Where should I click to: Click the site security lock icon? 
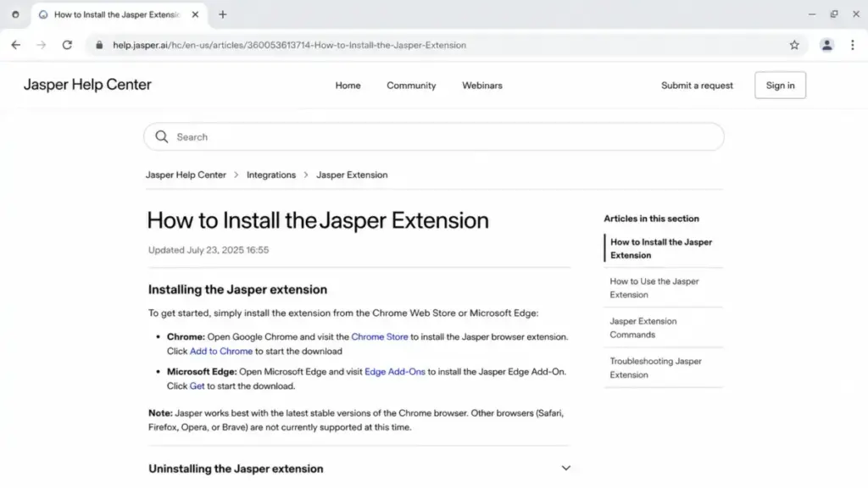(99, 45)
